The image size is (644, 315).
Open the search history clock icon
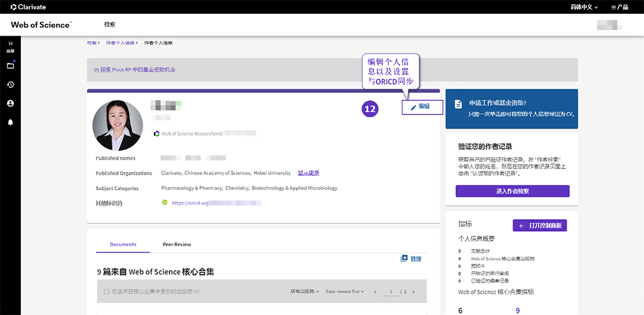[x=10, y=85]
